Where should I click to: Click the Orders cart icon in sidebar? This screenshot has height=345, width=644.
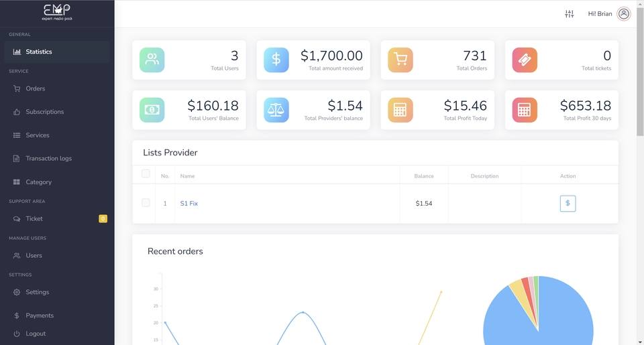[x=17, y=88]
